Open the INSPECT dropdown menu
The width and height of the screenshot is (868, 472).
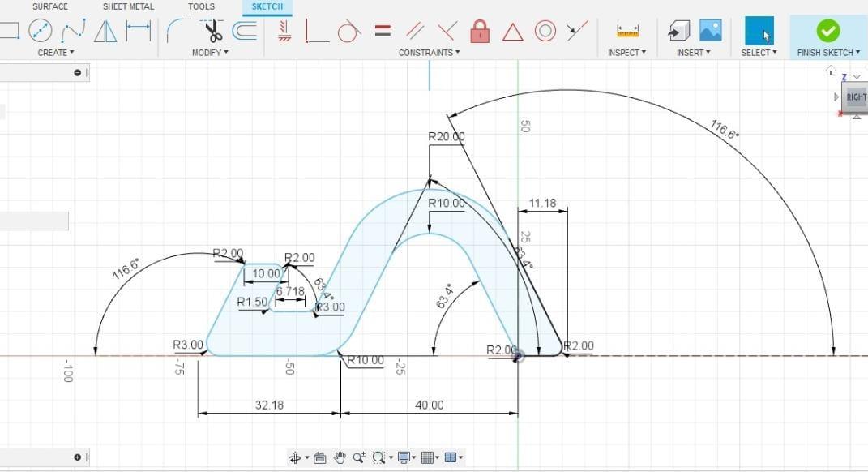(626, 53)
